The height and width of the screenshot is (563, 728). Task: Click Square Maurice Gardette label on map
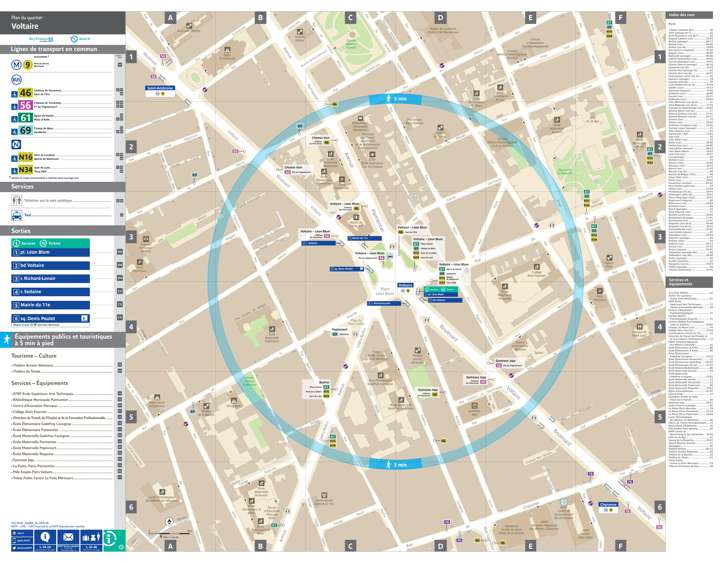tap(351, 44)
